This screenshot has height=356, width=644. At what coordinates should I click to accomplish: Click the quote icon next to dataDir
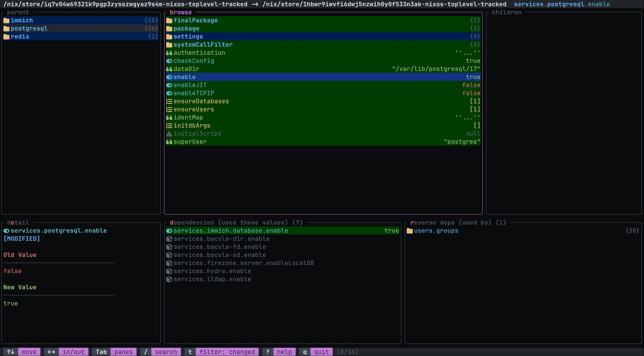[169, 69]
